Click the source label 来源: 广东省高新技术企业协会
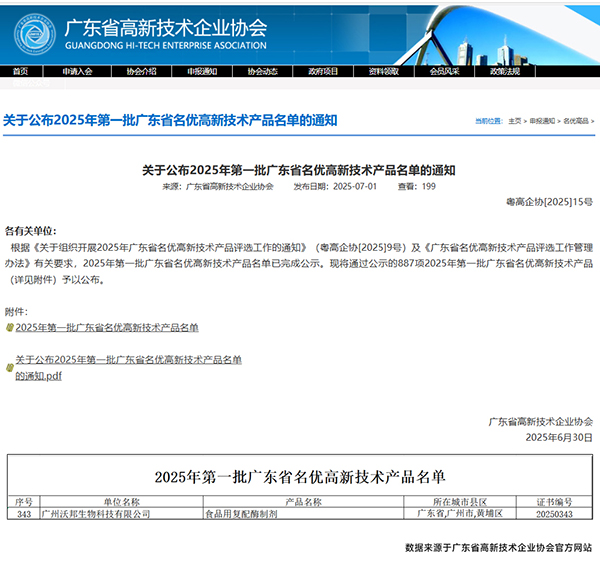Screen dimensions: 600x571 pyautogui.click(x=218, y=186)
